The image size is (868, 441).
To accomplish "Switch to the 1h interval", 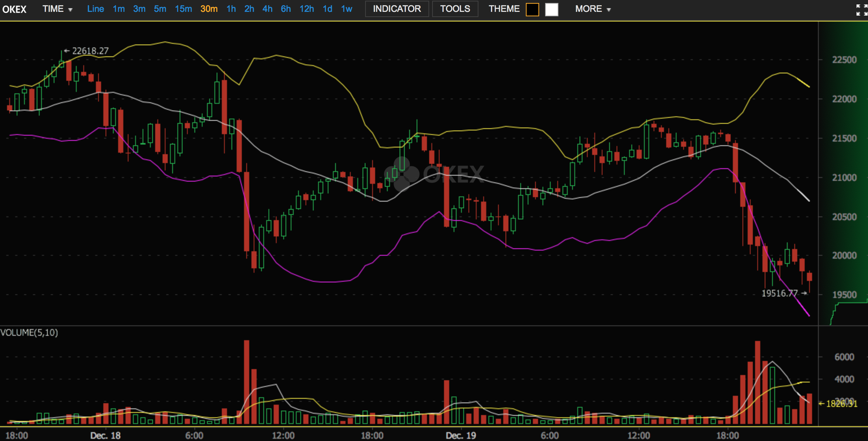I will [x=231, y=9].
